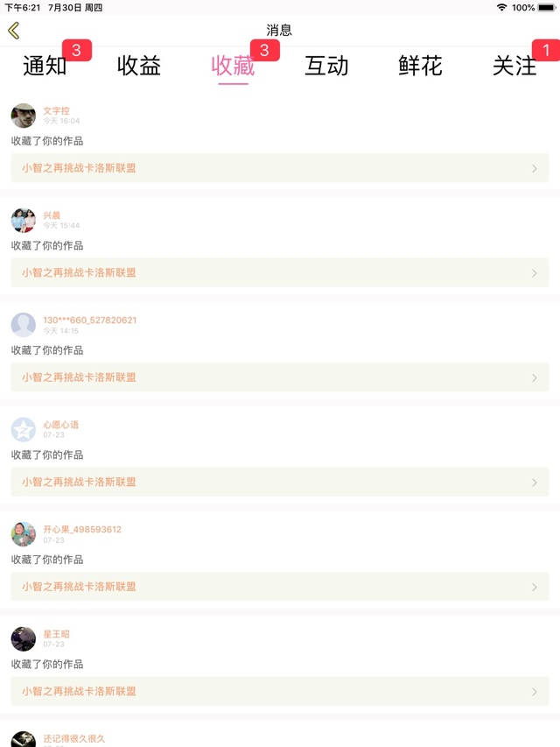Tap the back arrow icon
This screenshot has width=560, height=747.
(13, 31)
